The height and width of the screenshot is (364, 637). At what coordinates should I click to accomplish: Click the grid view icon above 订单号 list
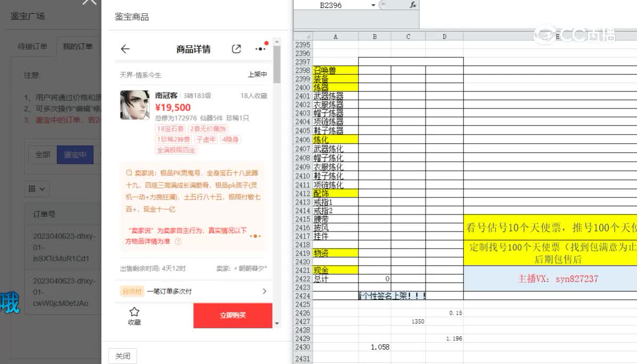point(32,188)
